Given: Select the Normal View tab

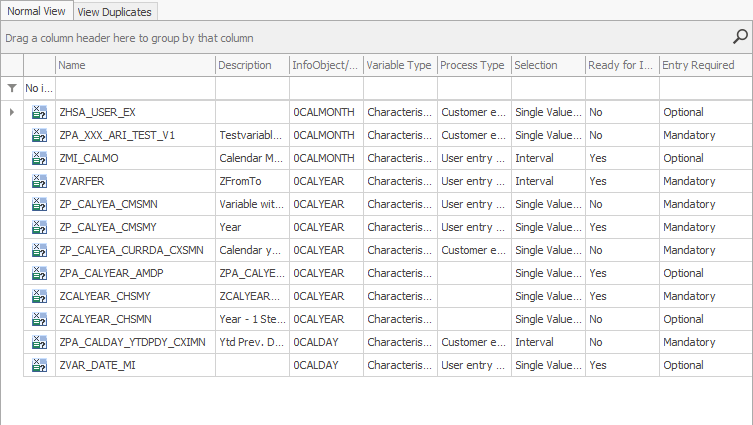Looking at the screenshot, I should [35, 11].
